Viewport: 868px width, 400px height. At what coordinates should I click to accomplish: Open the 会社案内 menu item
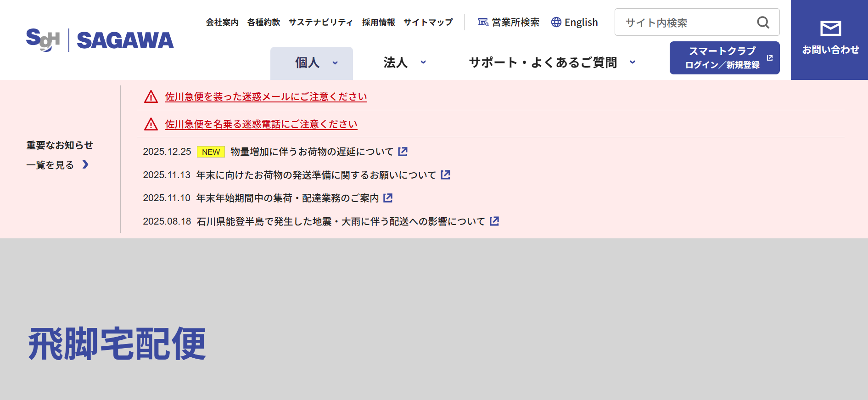click(222, 23)
